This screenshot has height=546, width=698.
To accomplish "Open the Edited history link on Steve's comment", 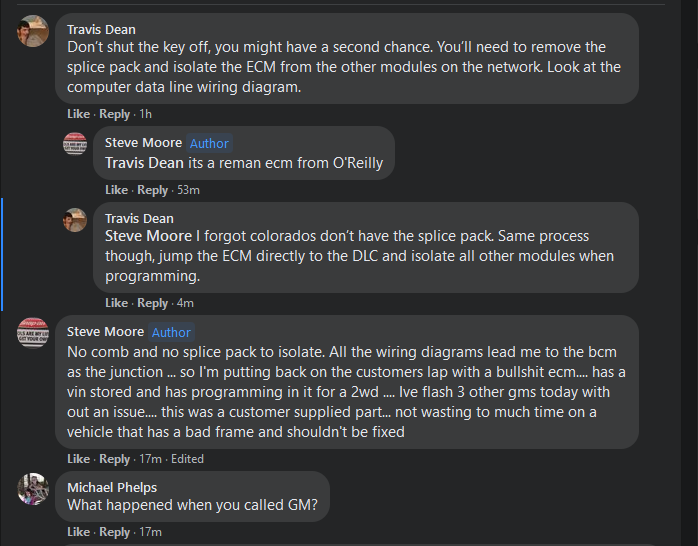I will coord(187,459).
